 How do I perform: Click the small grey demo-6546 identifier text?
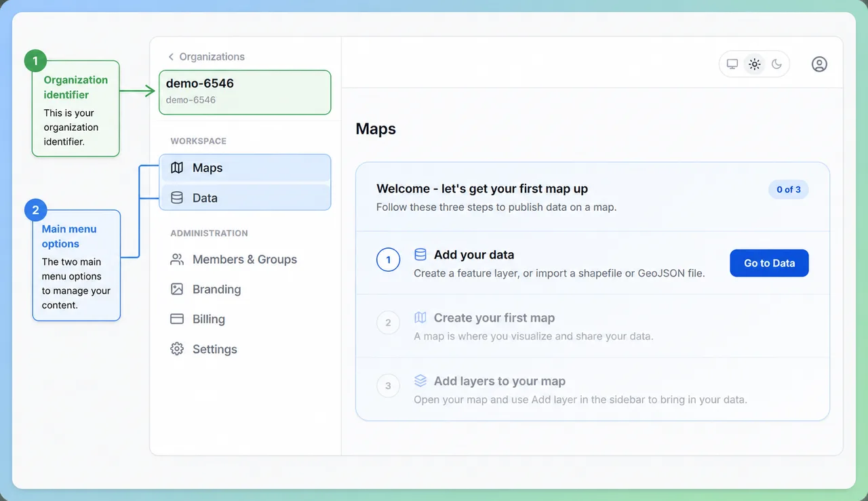(191, 100)
